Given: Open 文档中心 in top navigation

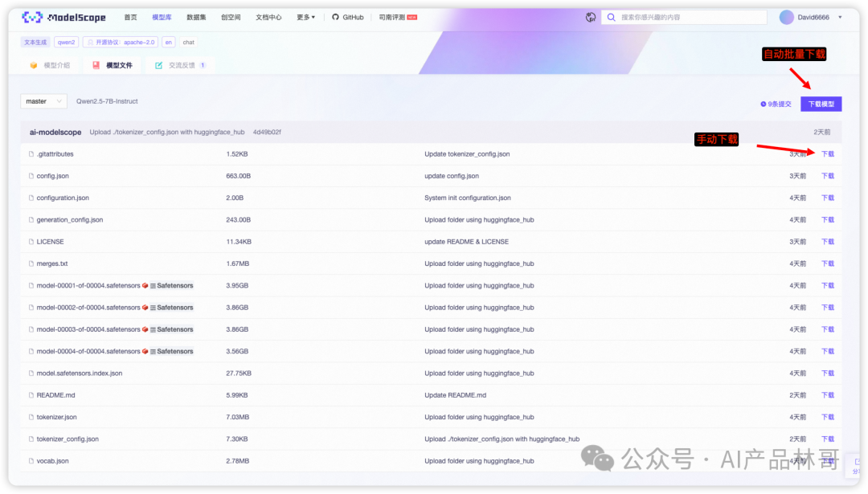Looking at the screenshot, I should pyautogui.click(x=268, y=17).
